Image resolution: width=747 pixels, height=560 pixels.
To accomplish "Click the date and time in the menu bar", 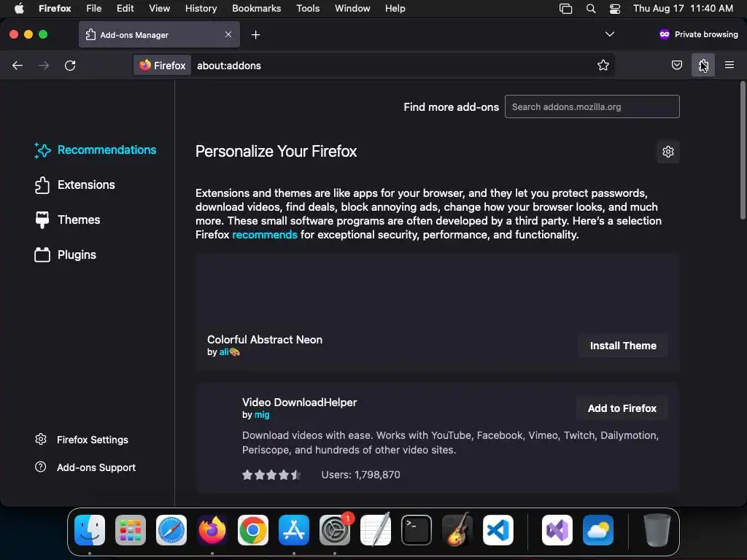I will tap(683, 9).
